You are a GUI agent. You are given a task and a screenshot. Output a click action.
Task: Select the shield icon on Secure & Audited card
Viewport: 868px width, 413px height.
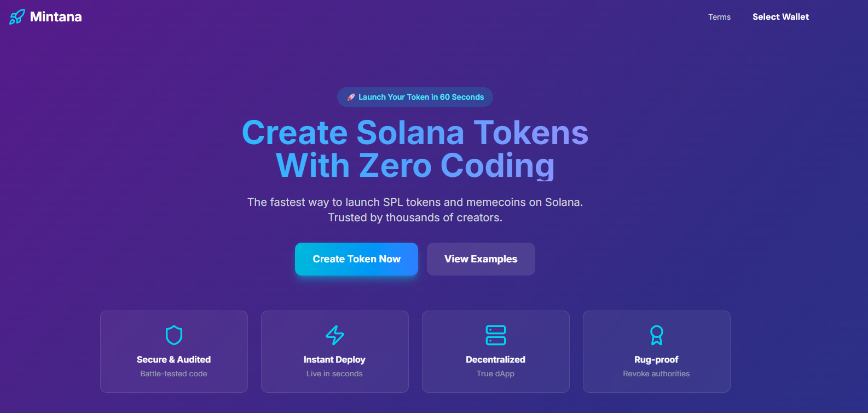coord(173,335)
